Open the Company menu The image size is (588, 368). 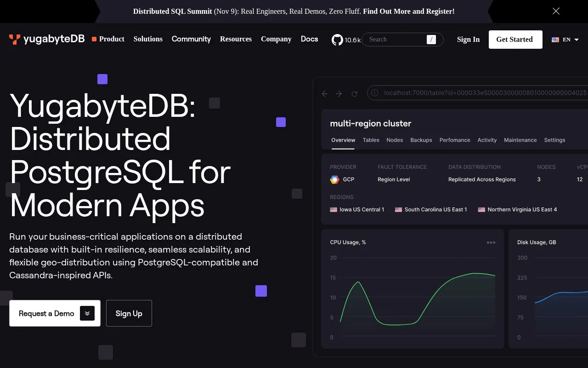click(x=276, y=39)
